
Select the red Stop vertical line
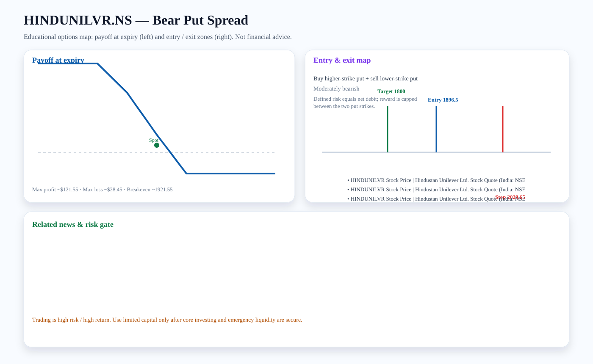pyautogui.click(x=503, y=129)
